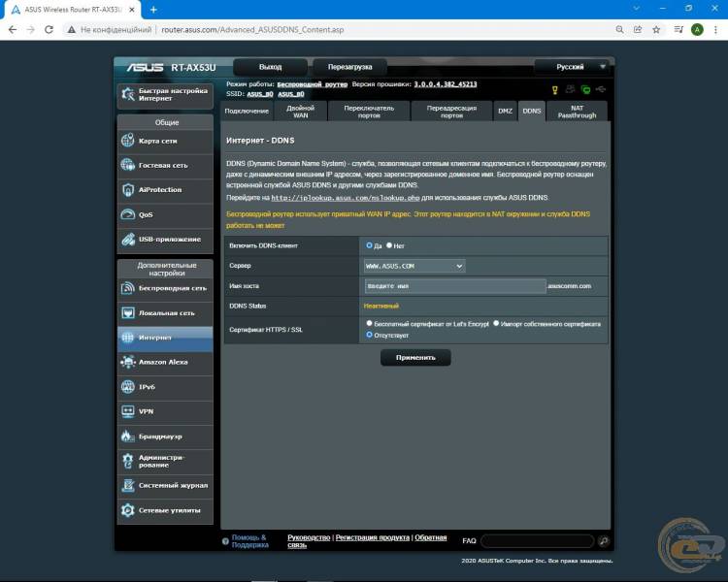Open System Log (Системный журнал) icon

click(x=128, y=485)
